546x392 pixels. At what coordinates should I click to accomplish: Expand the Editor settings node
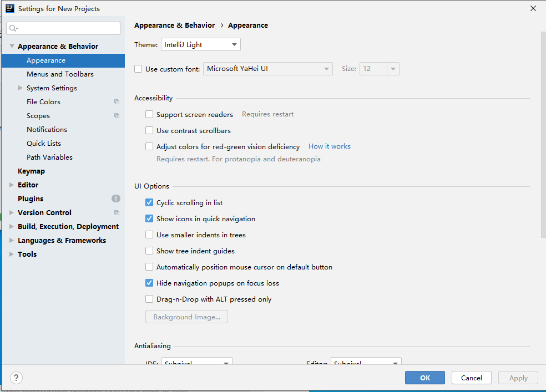pos(12,185)
